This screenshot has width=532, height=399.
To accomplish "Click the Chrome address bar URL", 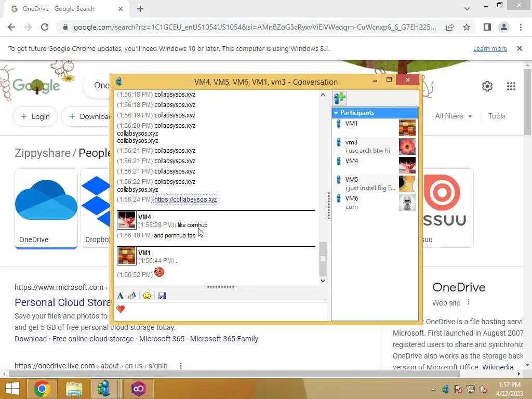I will pyautogui.click(x=255, y=27).
